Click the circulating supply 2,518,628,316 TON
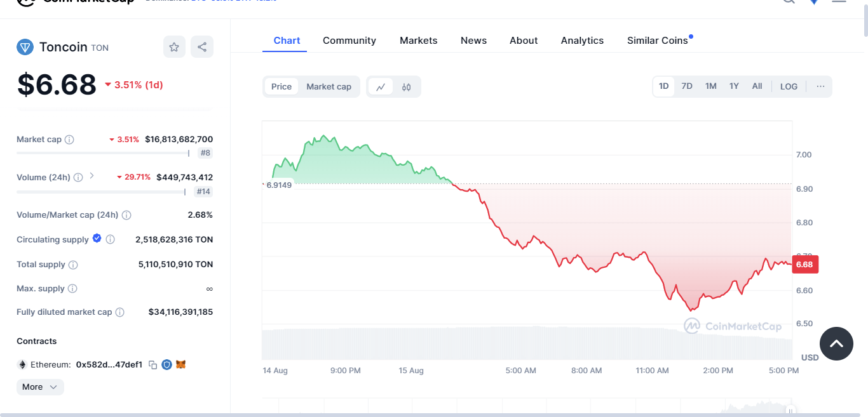Screen dimensions: 868x417 pos(174,240)
